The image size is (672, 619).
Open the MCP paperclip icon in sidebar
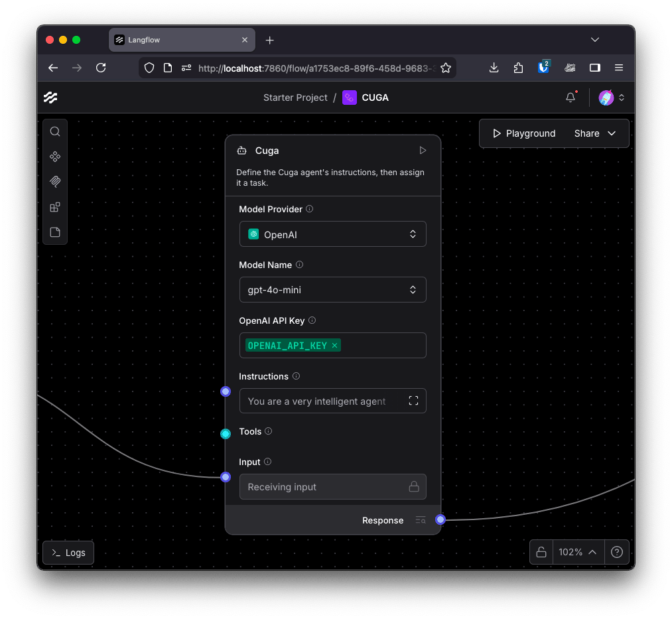click(55, 182)
